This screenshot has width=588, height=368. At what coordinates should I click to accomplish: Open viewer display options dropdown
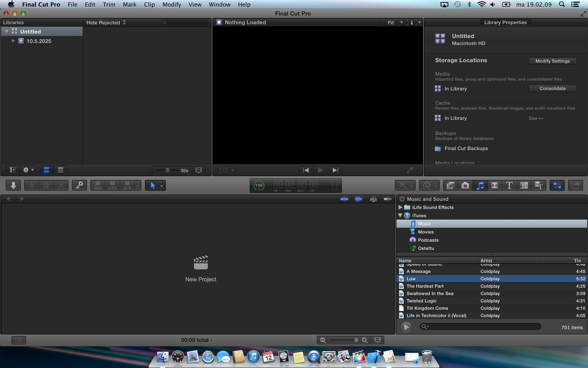[414, 22]
